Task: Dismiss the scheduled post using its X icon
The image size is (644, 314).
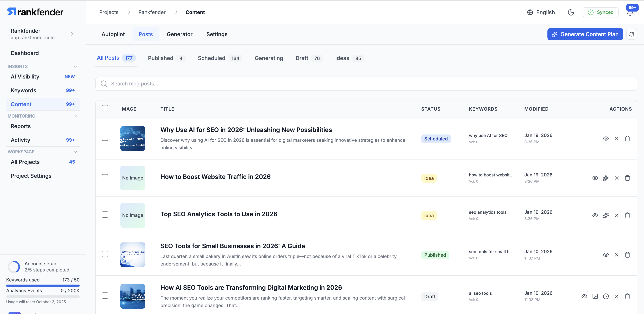Action: click(x=616, y=138)
